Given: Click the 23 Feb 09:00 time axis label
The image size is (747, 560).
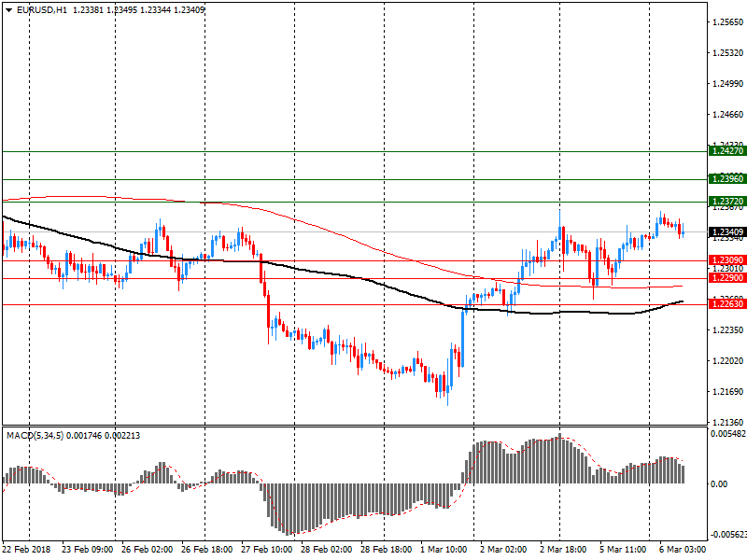Looking at the screenshot, I should [87, 550].
